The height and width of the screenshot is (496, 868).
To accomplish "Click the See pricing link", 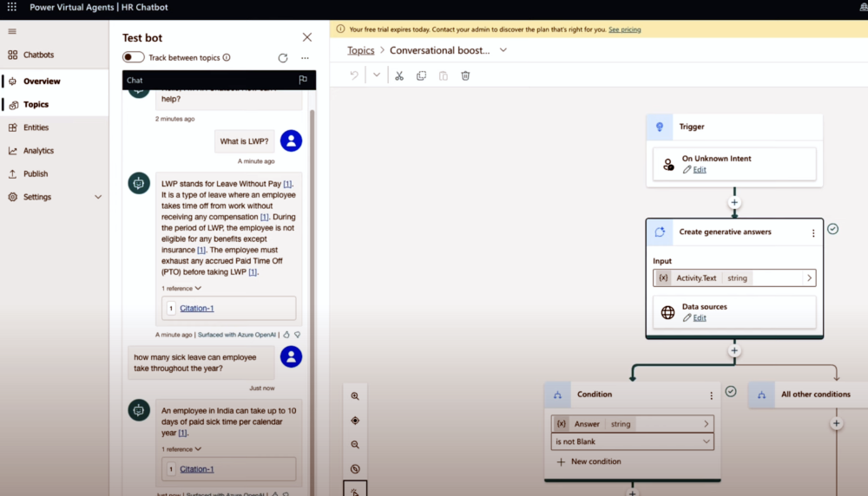I will pos(624,29).
